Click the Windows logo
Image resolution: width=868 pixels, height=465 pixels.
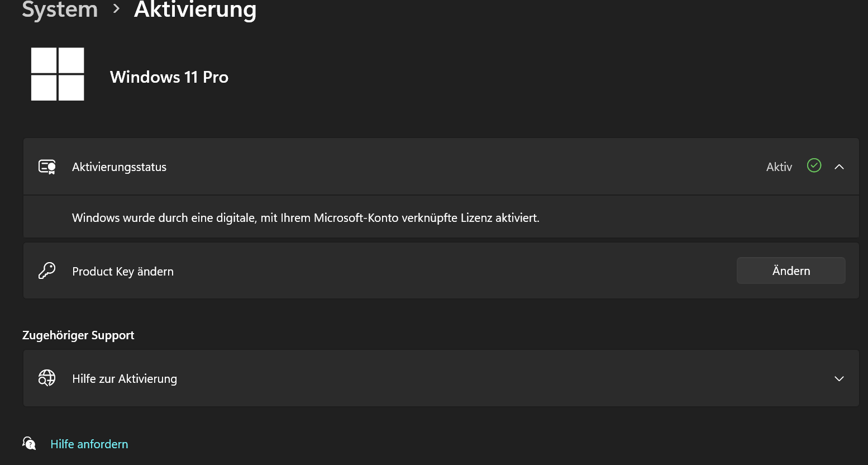coord(58,74)
